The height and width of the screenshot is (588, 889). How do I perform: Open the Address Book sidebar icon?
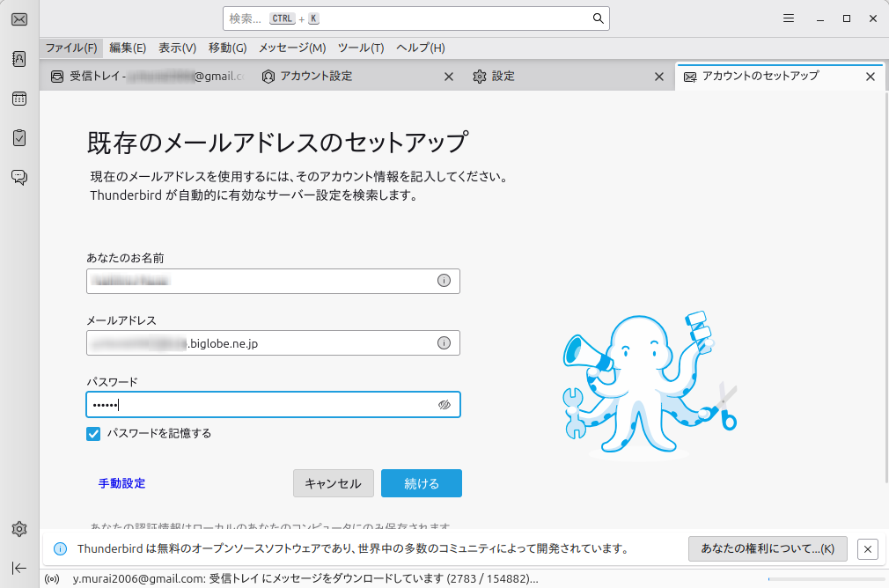(18, 59)
